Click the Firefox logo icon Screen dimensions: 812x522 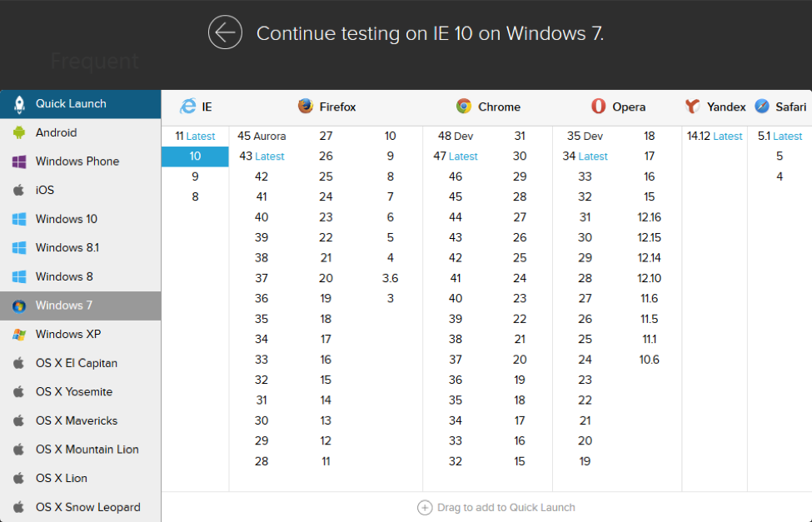coord(306,107)
